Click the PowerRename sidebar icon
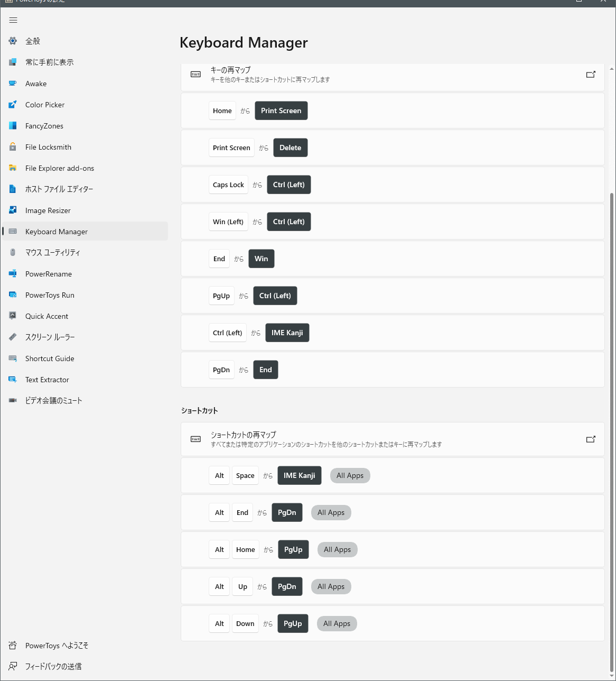This screenshot has height=681, width=616. tap(13, 274)
